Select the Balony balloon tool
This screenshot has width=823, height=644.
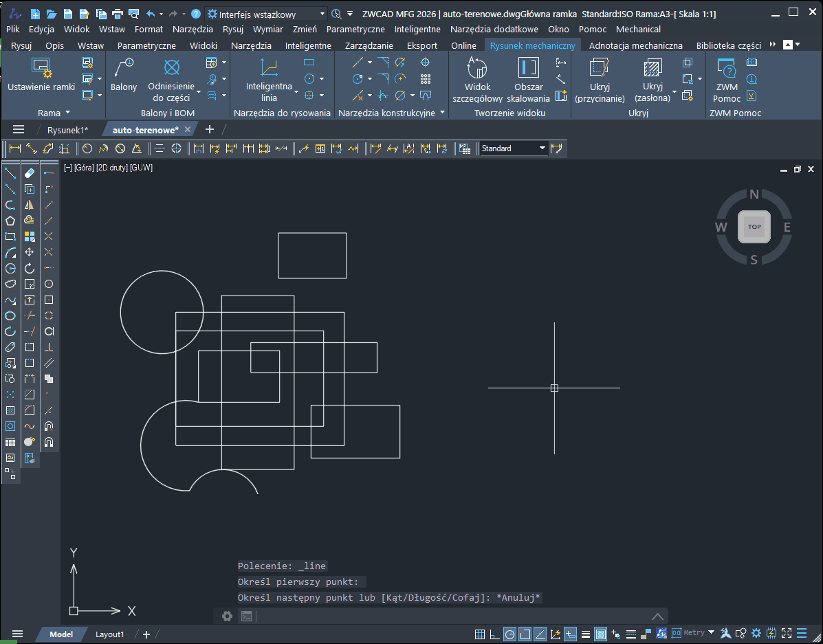[x=124, y=76]
